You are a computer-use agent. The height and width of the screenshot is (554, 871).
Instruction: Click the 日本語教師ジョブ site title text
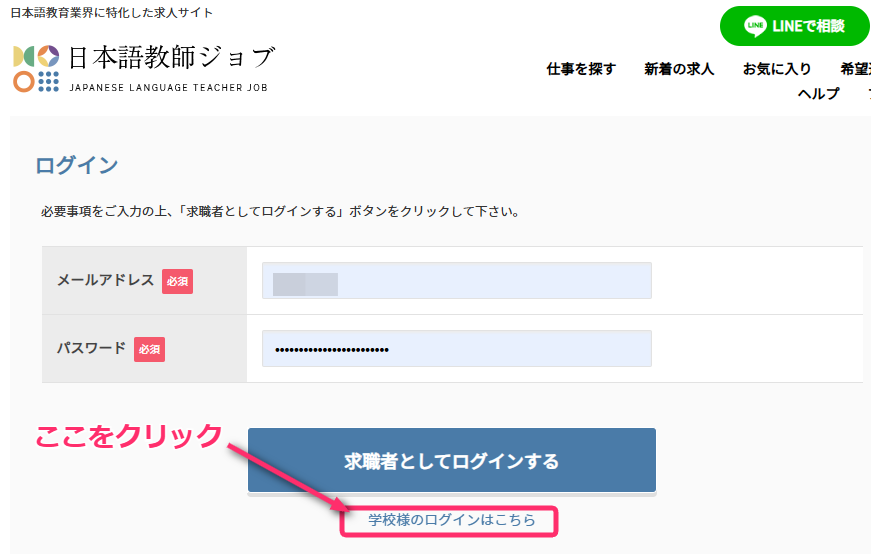(171, 58)
